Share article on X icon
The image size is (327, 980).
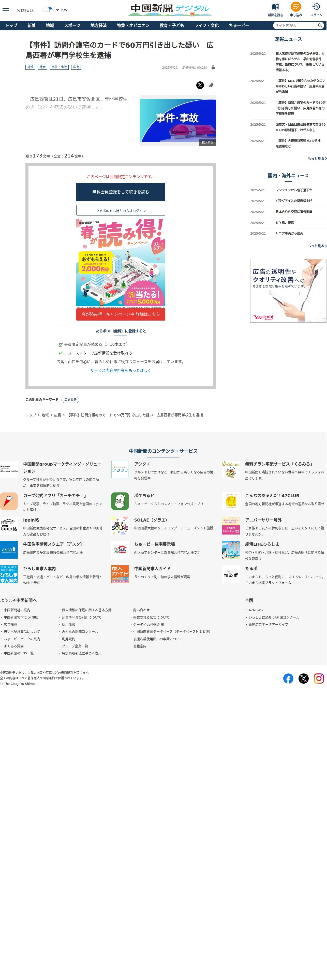200,85
